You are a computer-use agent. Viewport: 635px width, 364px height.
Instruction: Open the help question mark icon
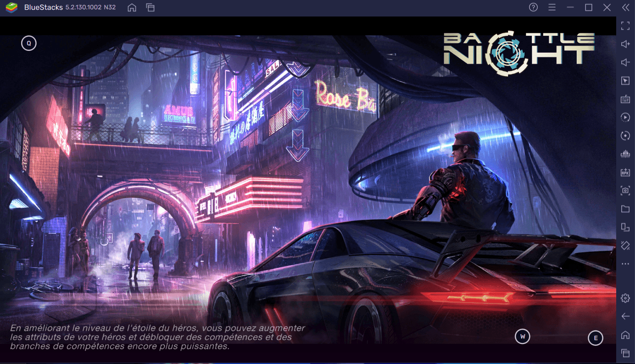click(533, 7)
